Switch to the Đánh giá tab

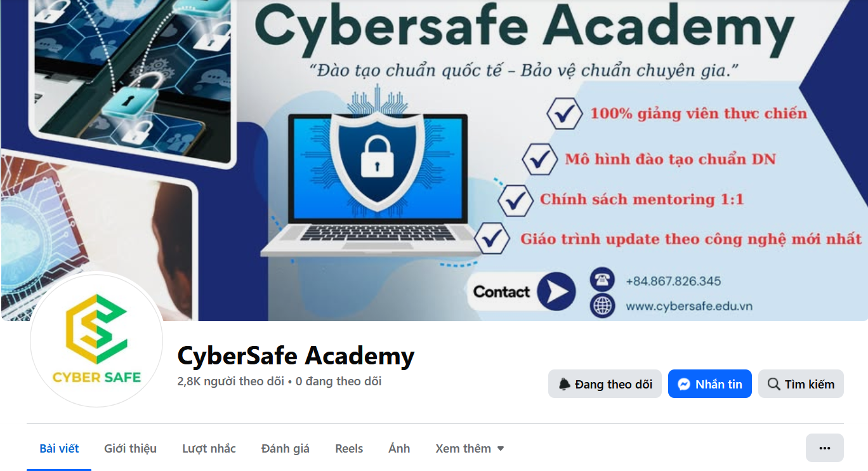click(x=286, y=448)
